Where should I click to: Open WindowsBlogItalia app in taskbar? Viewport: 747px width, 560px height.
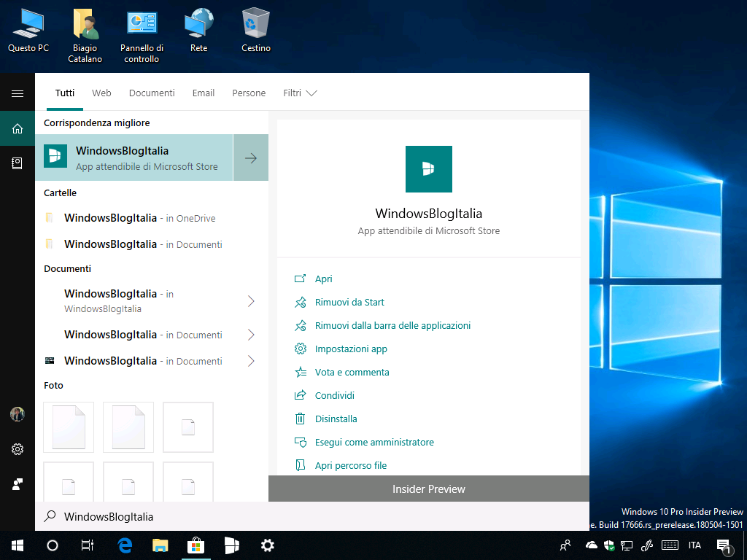[231, 545]
